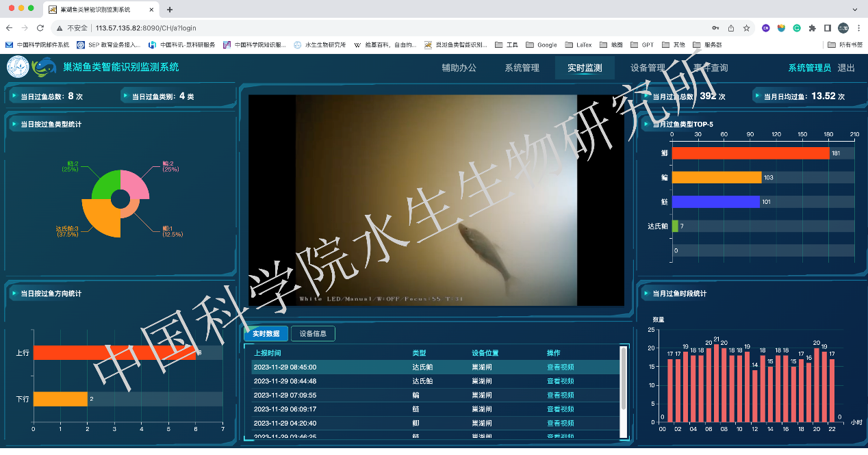Viewport: 868px width, 455px height.
Task: Switch to the 设备信息 tab
Action: point(313,334)
